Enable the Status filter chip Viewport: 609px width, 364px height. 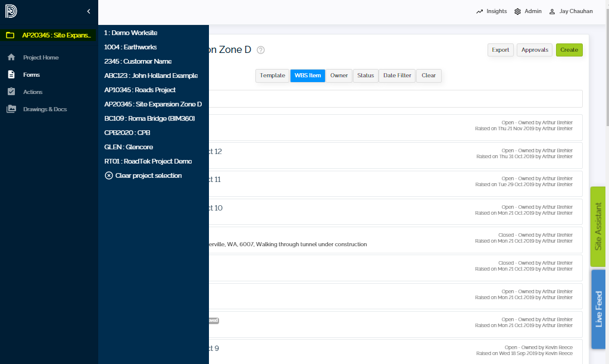click(365, 76)
